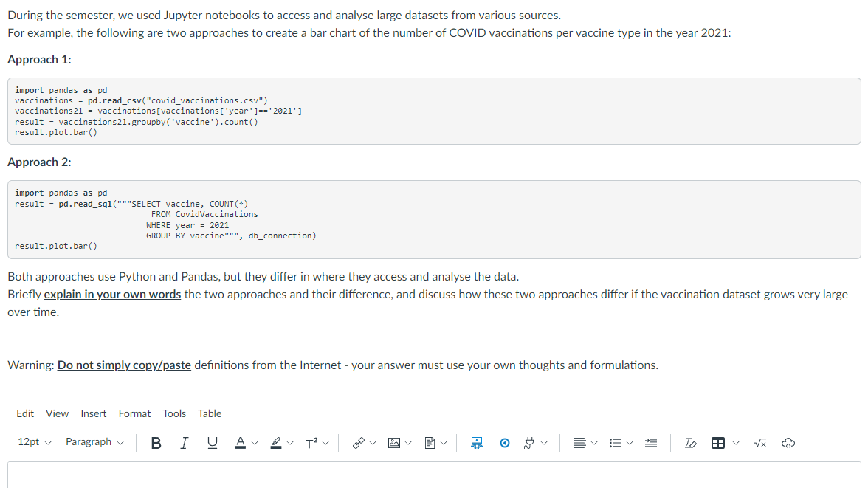This screenshot has width=868, height=488.
Task: Expand the table options arrow
Action: (x=736, y=443)
